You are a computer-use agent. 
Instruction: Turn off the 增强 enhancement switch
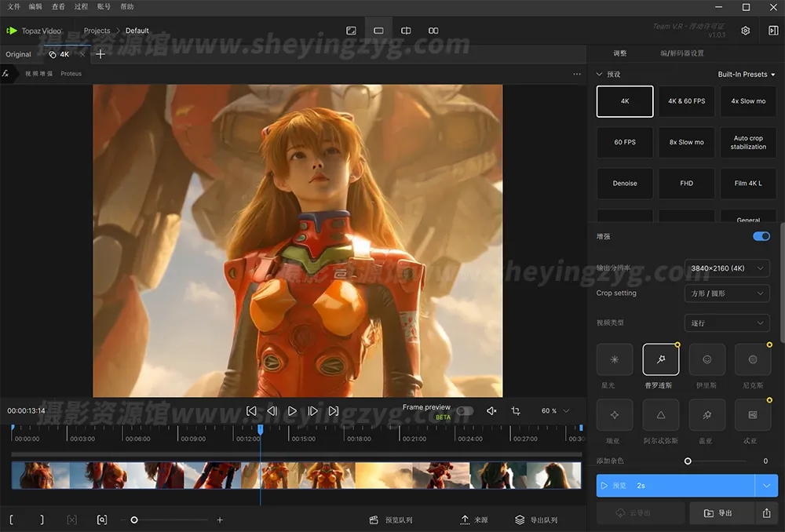click(x=761, y=236)
